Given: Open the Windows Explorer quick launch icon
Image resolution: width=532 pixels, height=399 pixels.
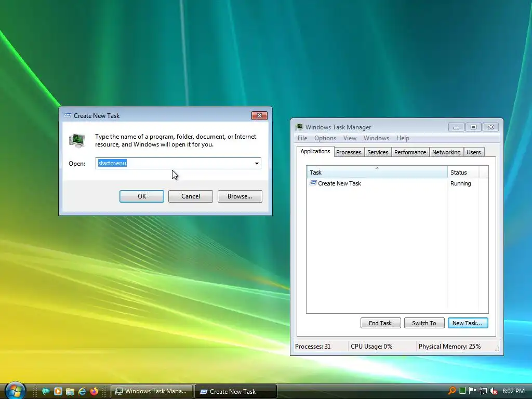Looking at the screenshot, I should tap(70, 391).
